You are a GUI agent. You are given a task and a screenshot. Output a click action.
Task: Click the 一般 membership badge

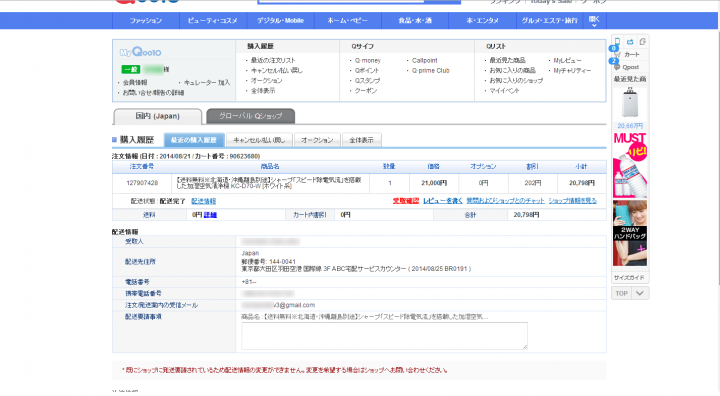[x=131, y=69]
